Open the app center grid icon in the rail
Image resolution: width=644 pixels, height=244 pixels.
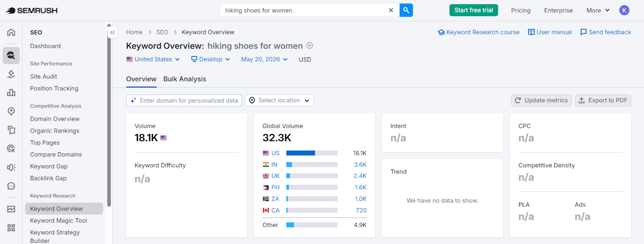[x=11, y=228]
